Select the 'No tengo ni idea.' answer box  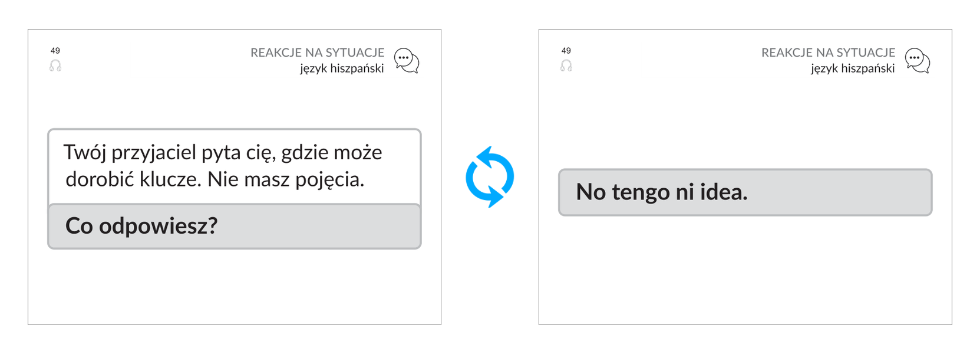click(x=745, y=192)
